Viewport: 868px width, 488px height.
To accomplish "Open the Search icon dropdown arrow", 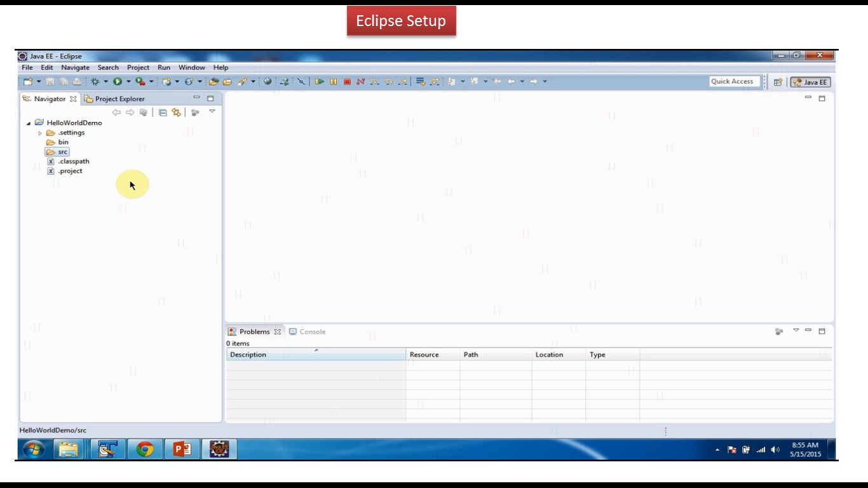I will click(x=253, y=81).
